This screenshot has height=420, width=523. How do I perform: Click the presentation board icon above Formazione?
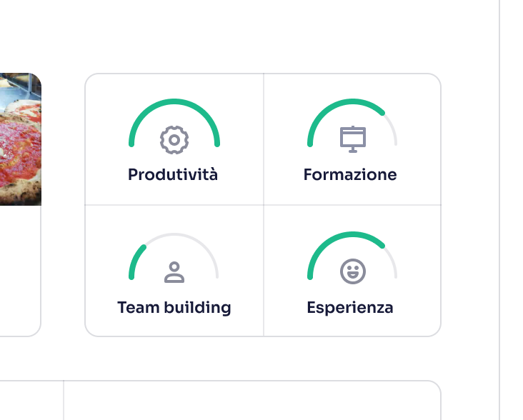[352, 139]
